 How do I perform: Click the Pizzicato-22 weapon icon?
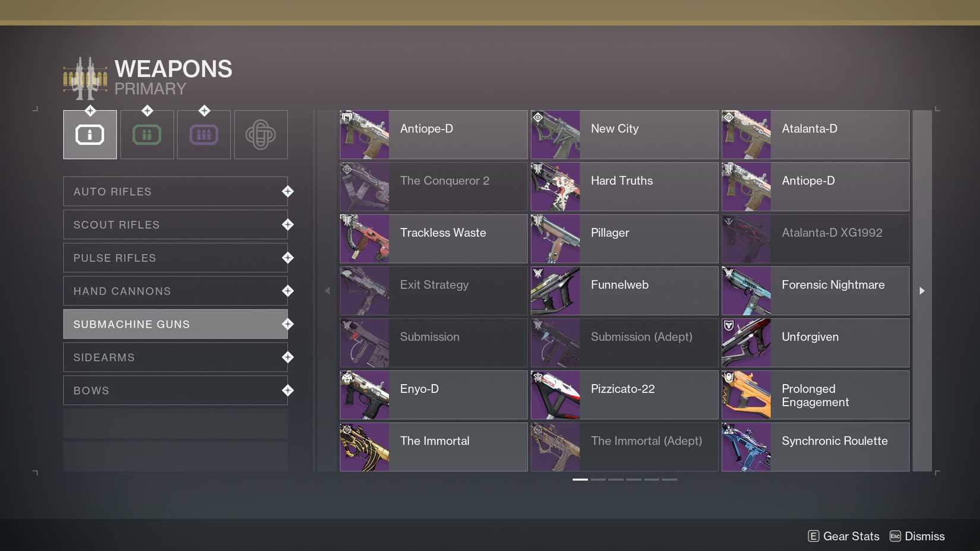[555, 395]
